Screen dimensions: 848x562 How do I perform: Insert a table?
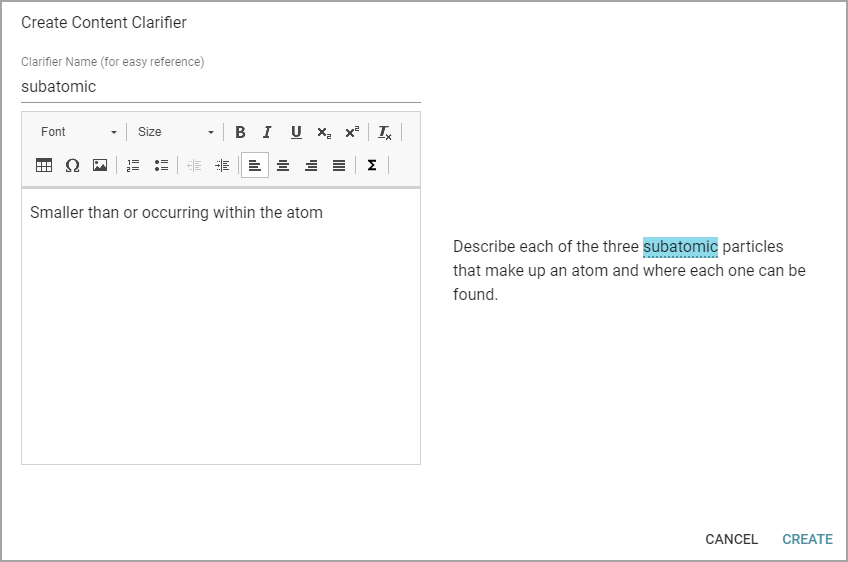tap(44, 165)
